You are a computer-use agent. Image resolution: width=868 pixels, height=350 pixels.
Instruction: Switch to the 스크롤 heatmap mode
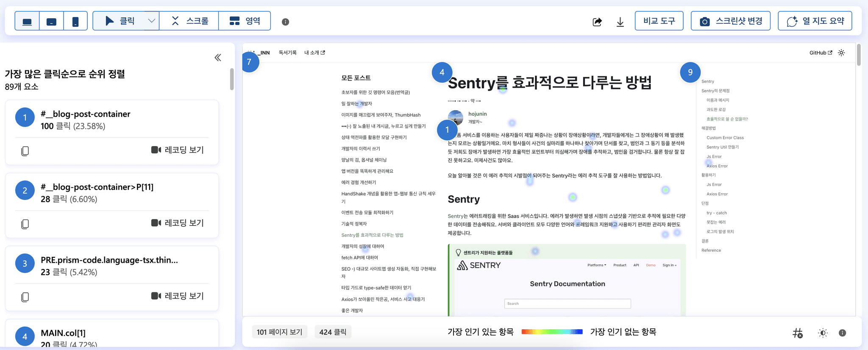189,21
